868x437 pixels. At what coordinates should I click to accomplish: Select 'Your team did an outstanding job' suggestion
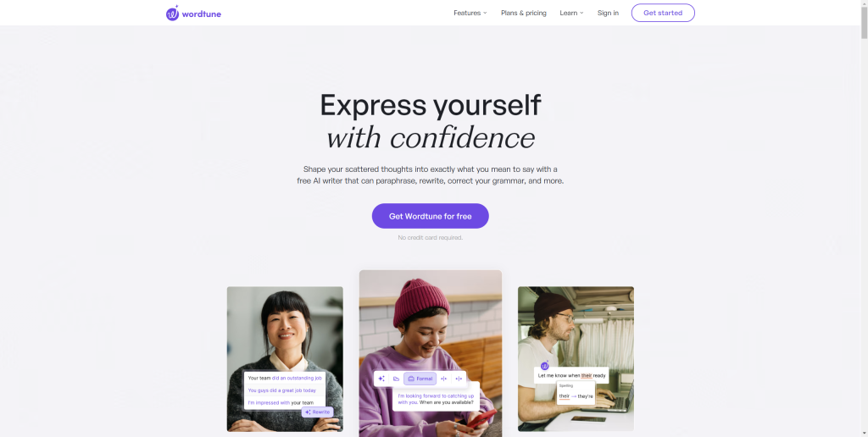(285, 378)
